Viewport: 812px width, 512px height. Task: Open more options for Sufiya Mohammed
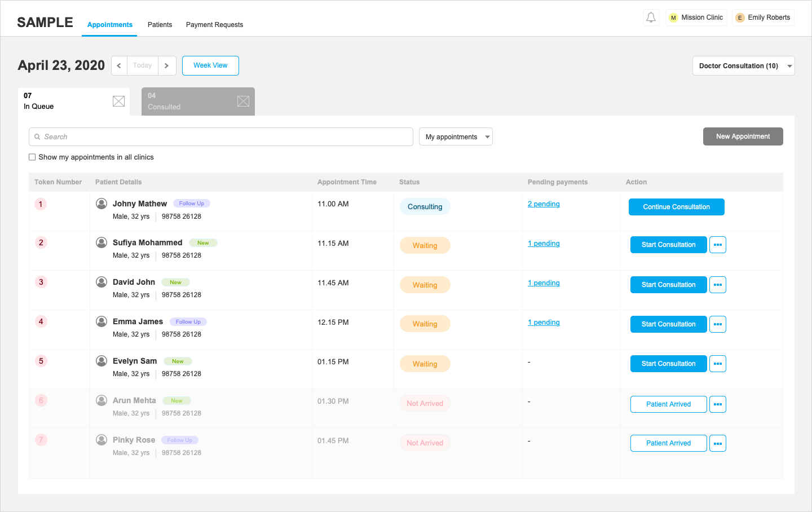click(718, 245)
